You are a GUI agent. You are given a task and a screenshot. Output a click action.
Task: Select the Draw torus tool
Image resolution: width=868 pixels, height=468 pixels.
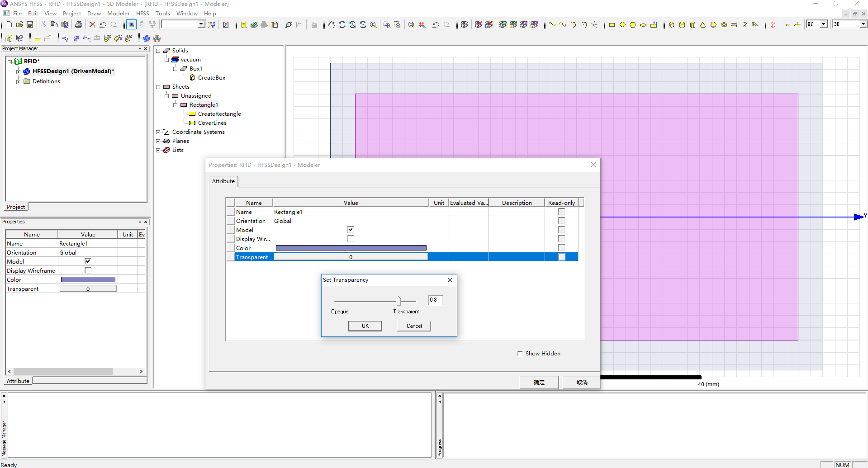(724, 24)
